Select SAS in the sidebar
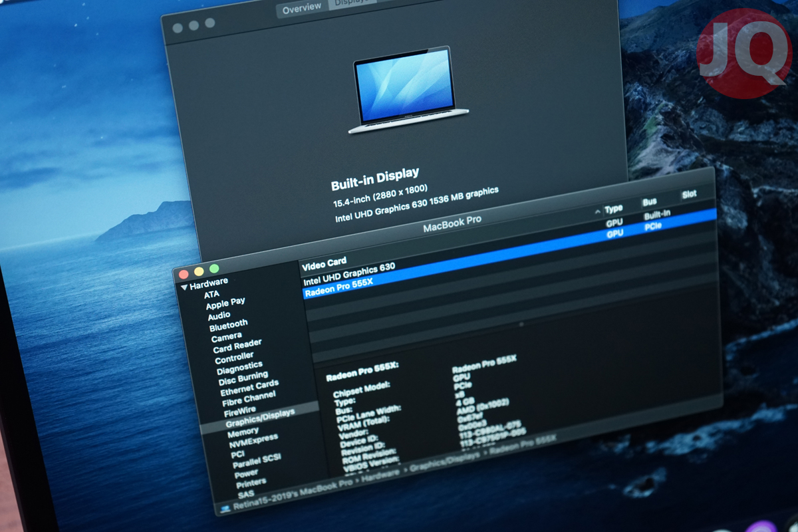 tap(245, 494)
